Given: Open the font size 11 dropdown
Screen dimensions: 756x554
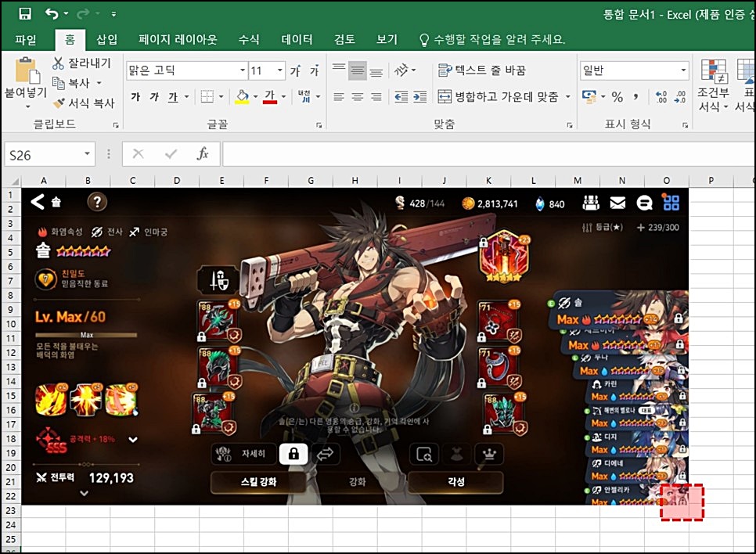Looking at the screenshot, I should coord(280,71).
